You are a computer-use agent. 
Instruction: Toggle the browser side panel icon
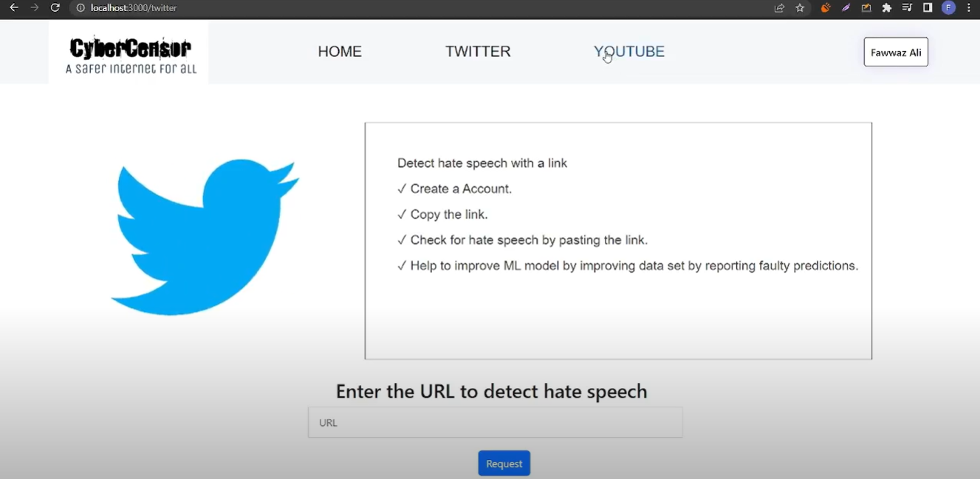pos(928,8)
